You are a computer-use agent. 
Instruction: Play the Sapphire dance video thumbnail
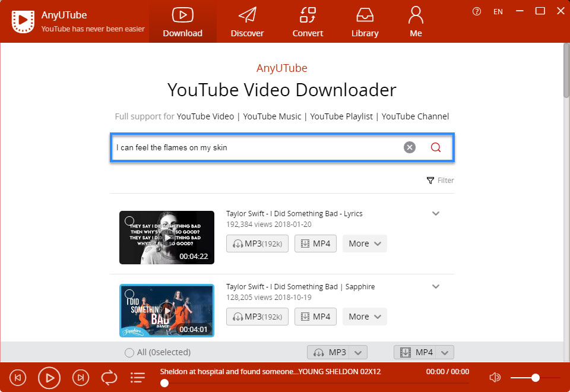click(x=166, y=311)
